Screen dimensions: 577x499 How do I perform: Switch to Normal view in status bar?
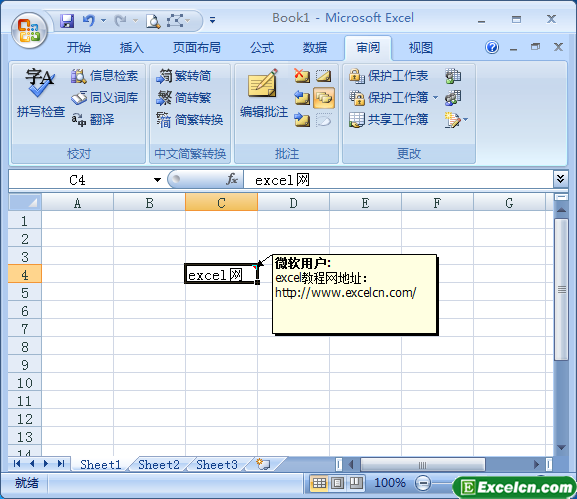319,483
